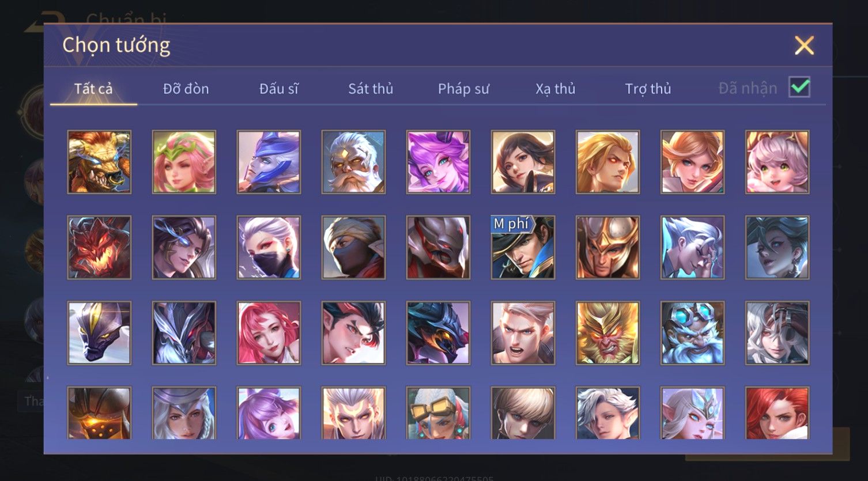Select the dark purple panther hero

tap(99, 333)
